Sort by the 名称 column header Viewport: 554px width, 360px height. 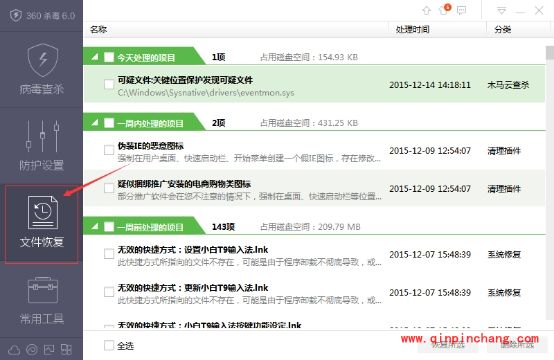click(98, 29)
